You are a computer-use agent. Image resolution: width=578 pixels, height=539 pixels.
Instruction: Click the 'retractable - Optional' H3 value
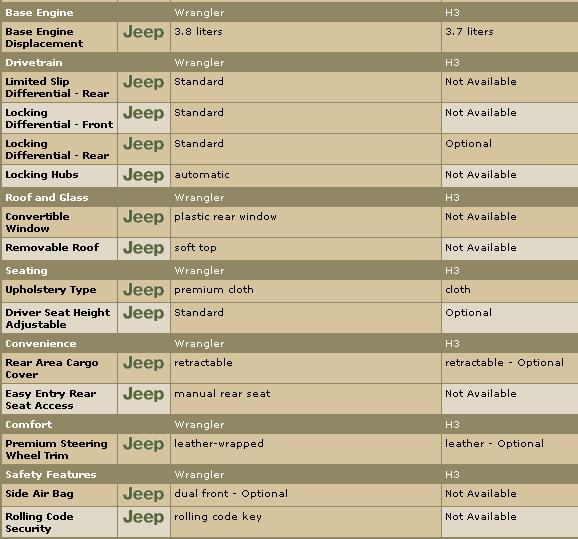[x=504, y=363]
